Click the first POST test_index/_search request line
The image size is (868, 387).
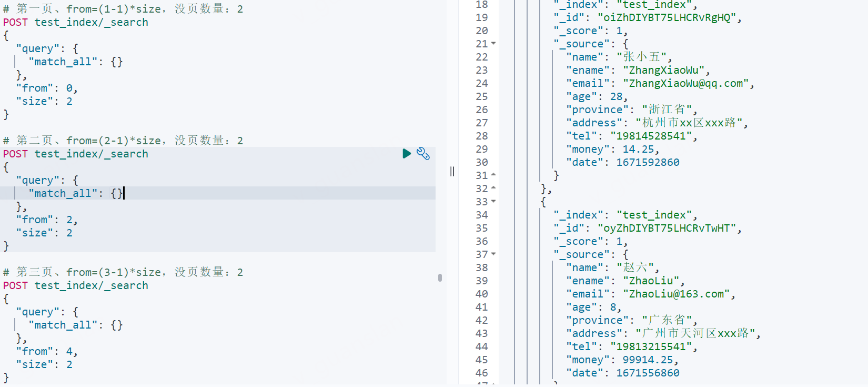coord(76,22)
